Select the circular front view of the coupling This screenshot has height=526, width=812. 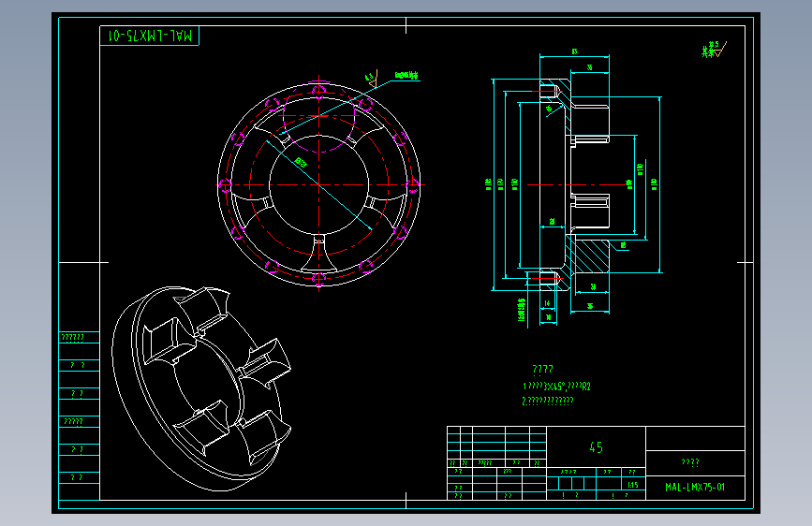319,184
